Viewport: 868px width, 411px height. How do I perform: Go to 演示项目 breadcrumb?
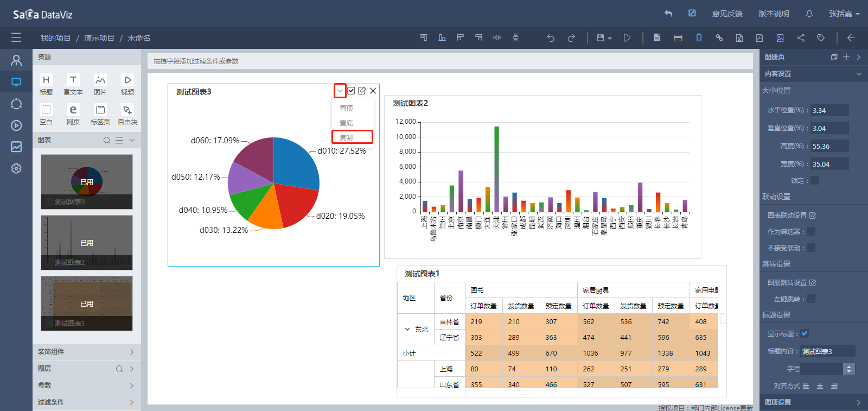tap(99, 38)
